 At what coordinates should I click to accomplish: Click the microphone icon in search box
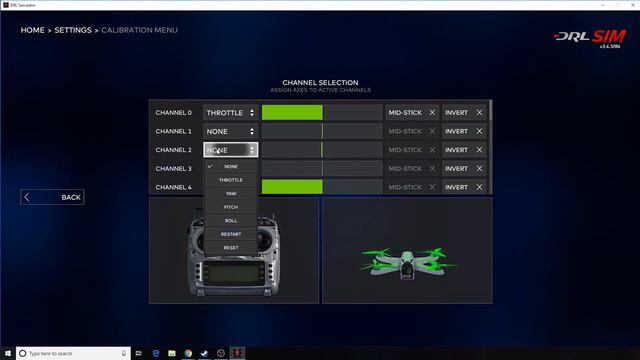point(124,353)
